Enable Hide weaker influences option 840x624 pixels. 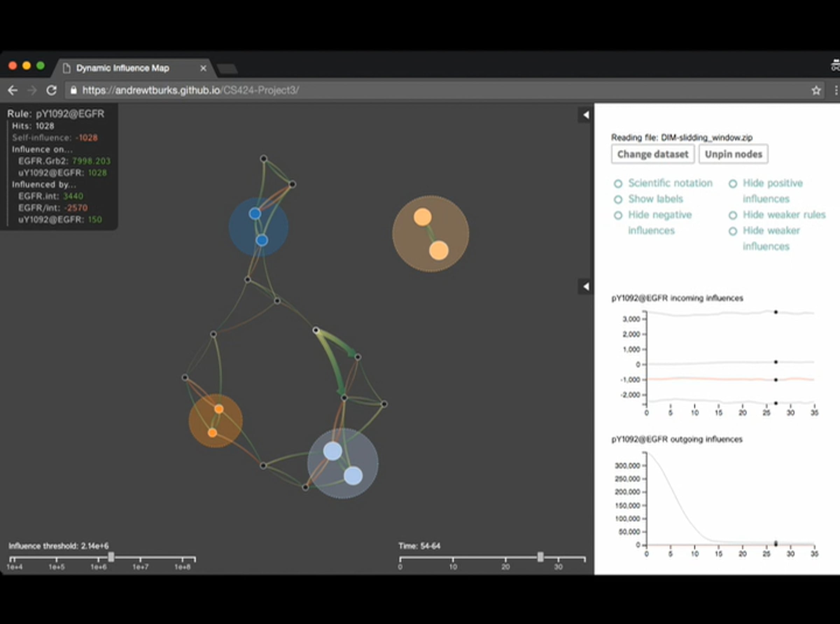[x=733, y=231]
